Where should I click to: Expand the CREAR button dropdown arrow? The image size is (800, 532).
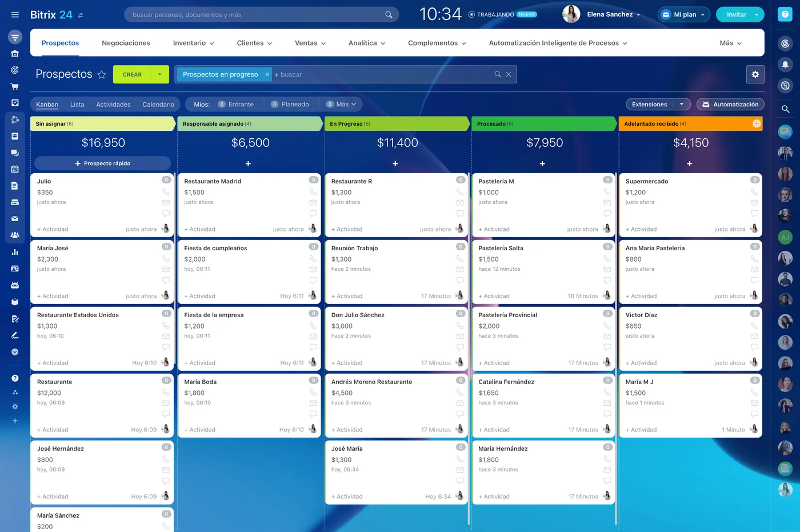tap(160, 74)
